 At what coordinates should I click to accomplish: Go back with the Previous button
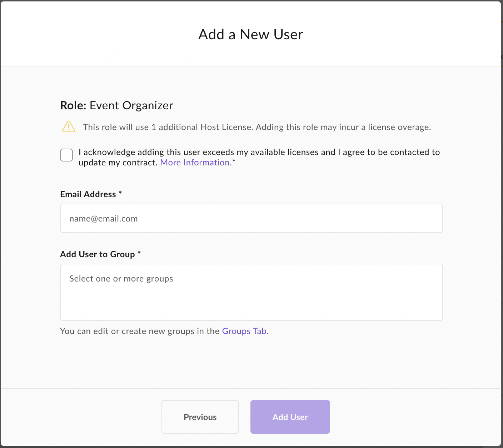click(x=200, y=417)
